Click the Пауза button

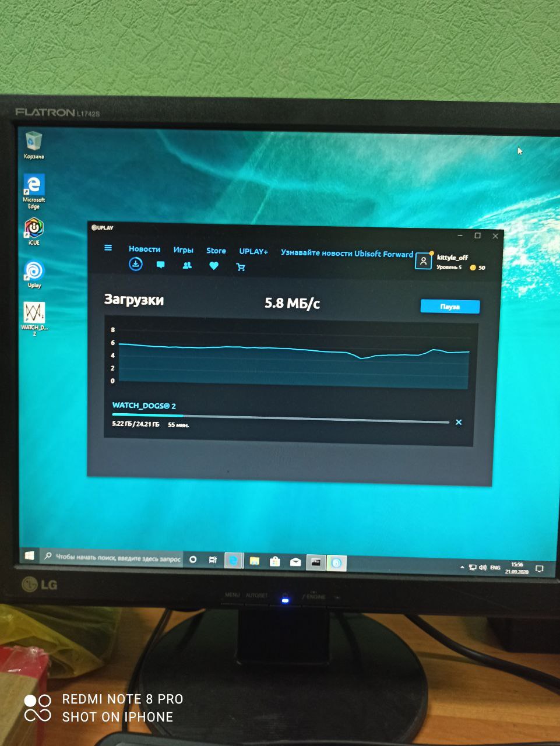[450, 307]
